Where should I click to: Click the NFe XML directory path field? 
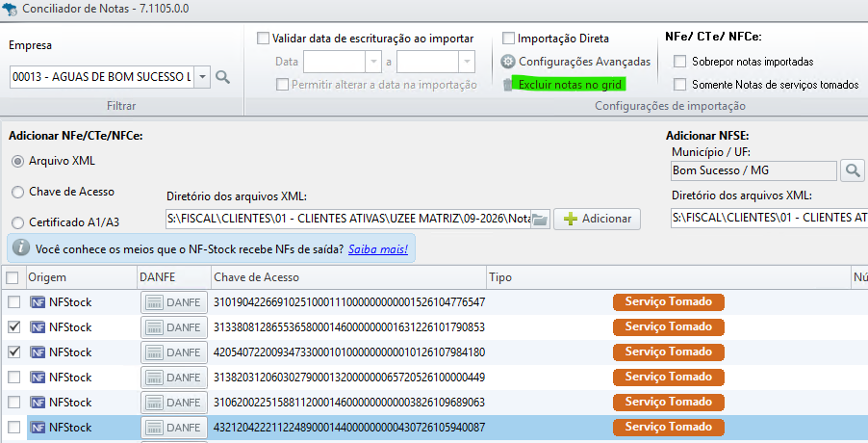[348, 219]
